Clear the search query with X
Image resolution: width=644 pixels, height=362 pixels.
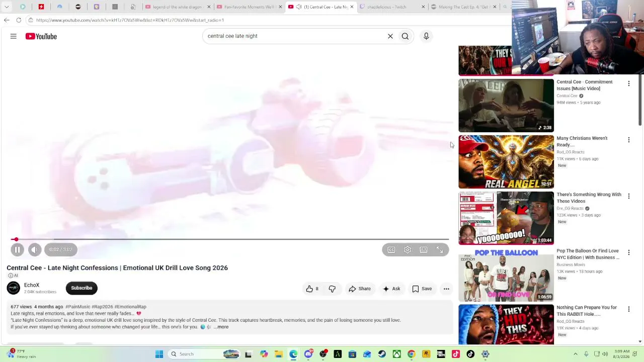pos(390,36)
